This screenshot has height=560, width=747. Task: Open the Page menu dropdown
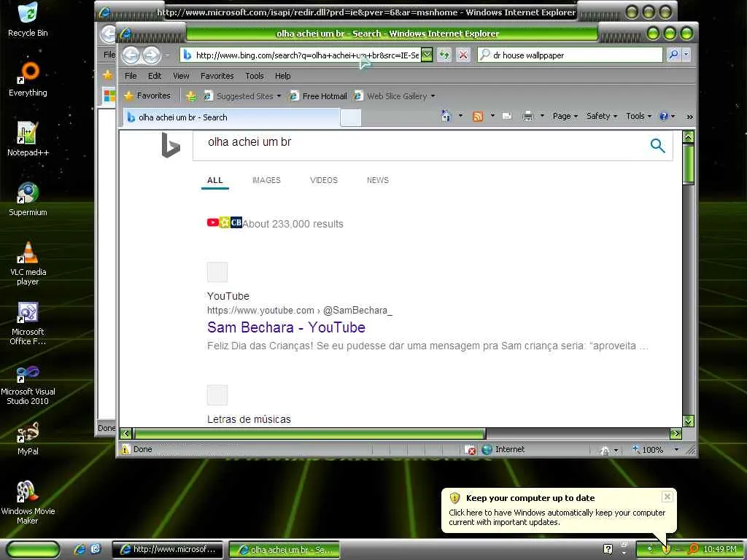tap(565, 116)
